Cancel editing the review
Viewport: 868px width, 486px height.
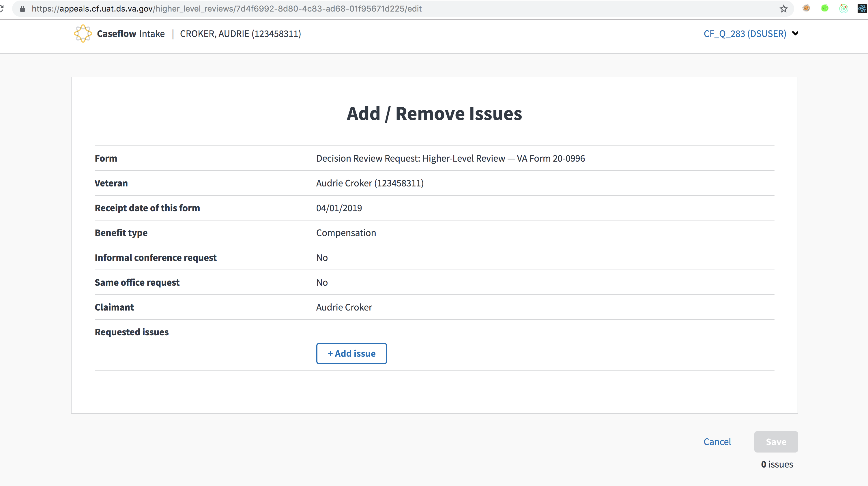717,442
